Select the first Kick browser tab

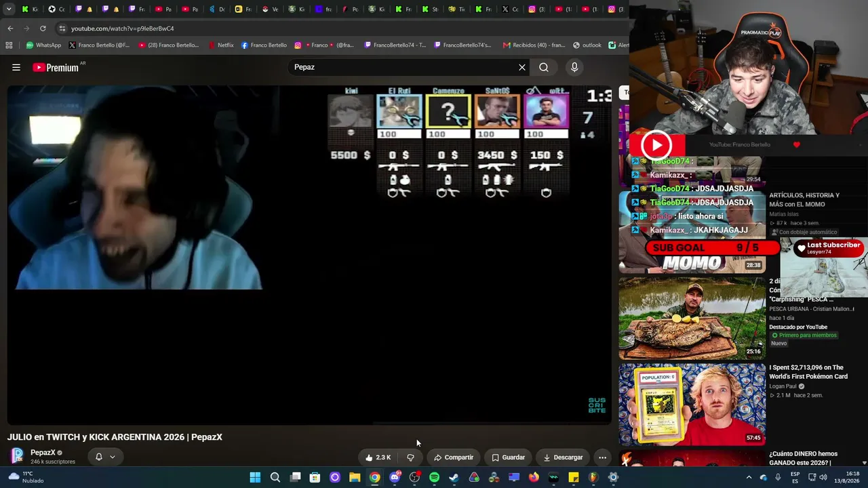(x=30, y=9)
